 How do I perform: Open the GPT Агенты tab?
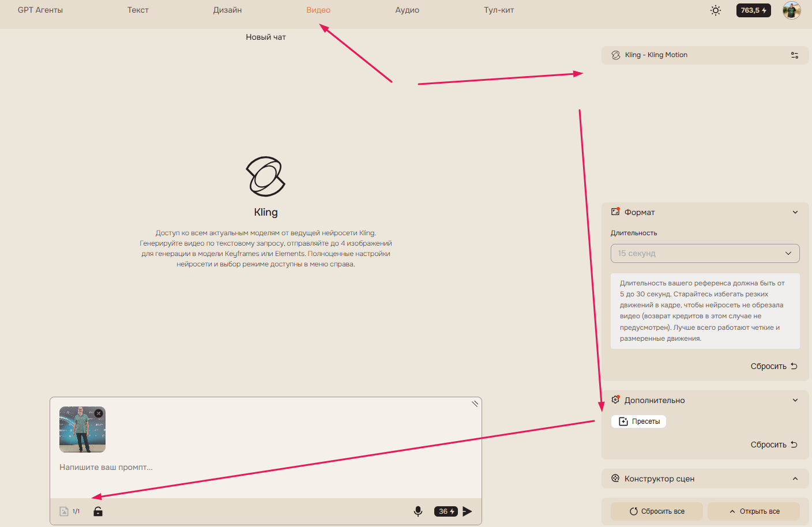[x=40, y=10]
